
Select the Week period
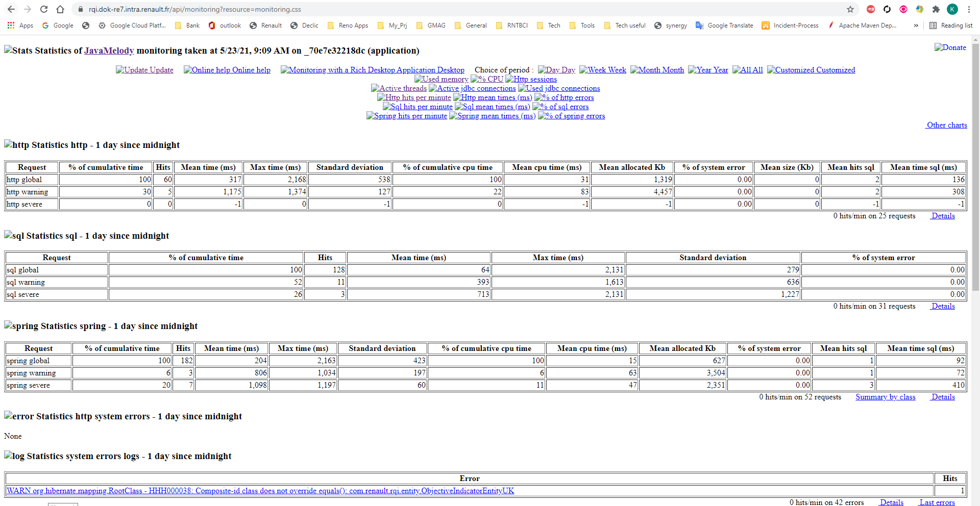603,70
